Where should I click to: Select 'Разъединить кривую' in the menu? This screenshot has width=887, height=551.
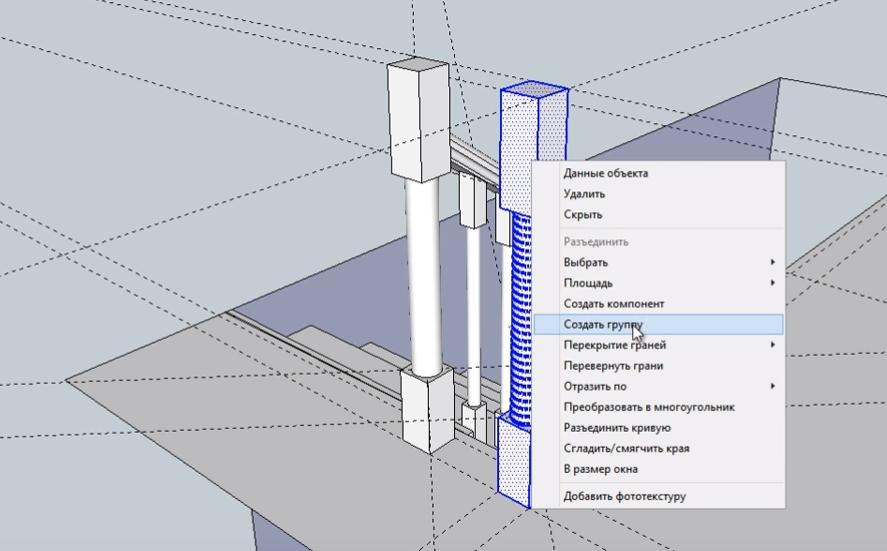[616, 428]
